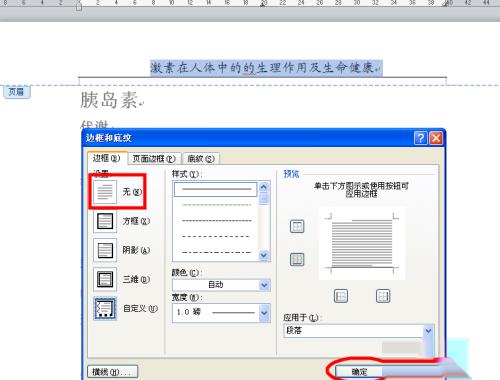
Task: Click the 胰岛素 heading in document
Action: click(x=109, y=100)
